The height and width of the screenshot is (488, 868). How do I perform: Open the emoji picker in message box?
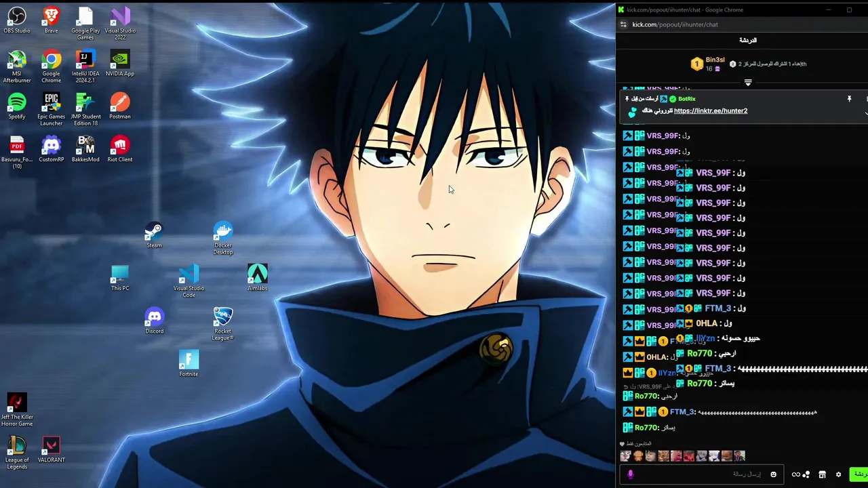click(x=773, y=474)
